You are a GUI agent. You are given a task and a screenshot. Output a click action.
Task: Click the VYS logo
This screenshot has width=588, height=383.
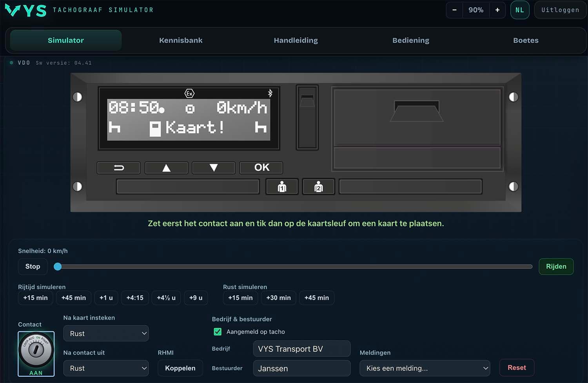pyautogui.click(x=25, y=10)
